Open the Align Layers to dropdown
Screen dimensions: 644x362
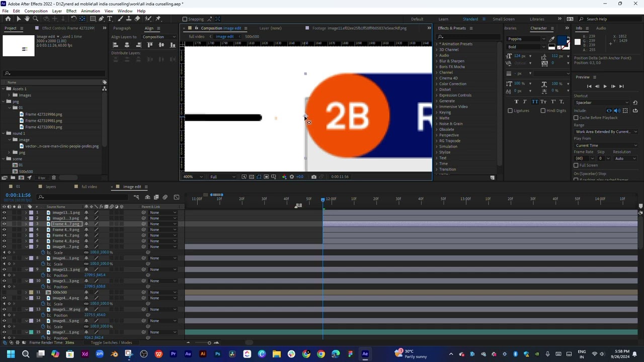coord(159,37)
